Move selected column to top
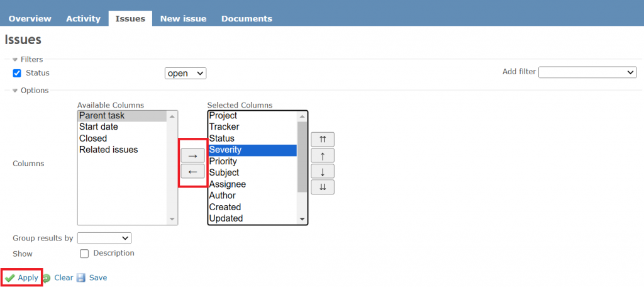The image size is (644, 287). pos(322,139)
